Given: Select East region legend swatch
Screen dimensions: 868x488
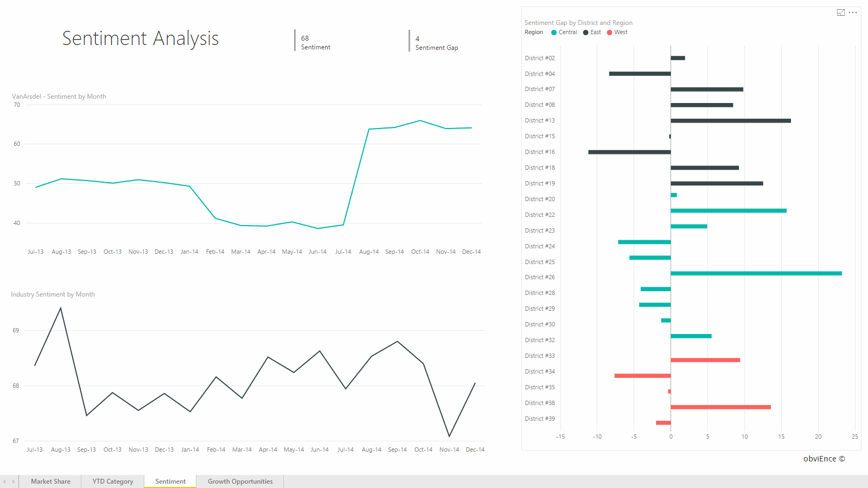Looking at the screenshot, I should point(585,33).
